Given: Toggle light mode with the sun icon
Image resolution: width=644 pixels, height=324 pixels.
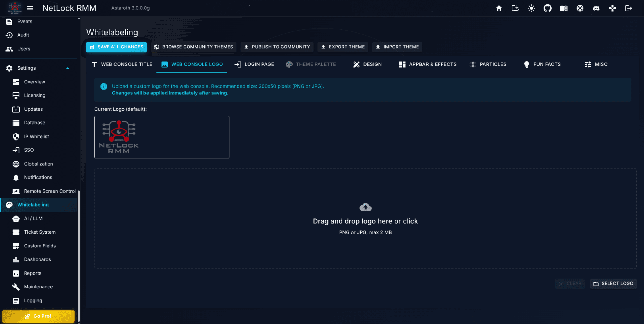Looking at the screenshot, I should tap(531, 8).
